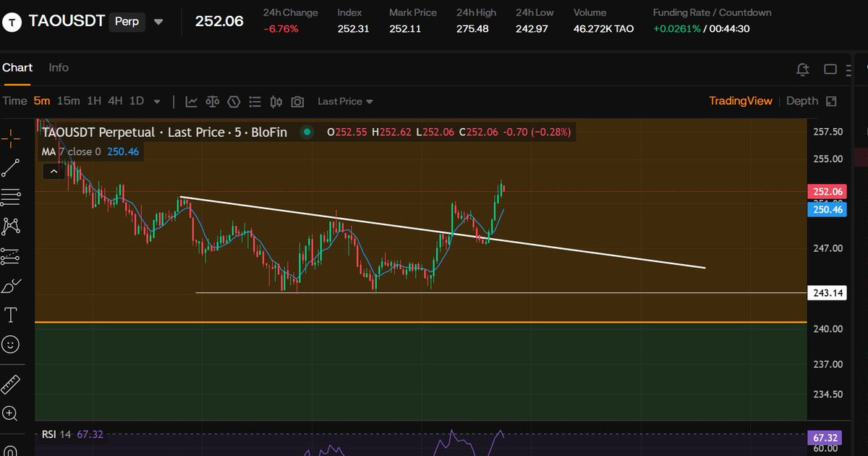Select the 15m timeframe
The height and width of the screenshot is (456, 868).
click(x=68, y=101)
